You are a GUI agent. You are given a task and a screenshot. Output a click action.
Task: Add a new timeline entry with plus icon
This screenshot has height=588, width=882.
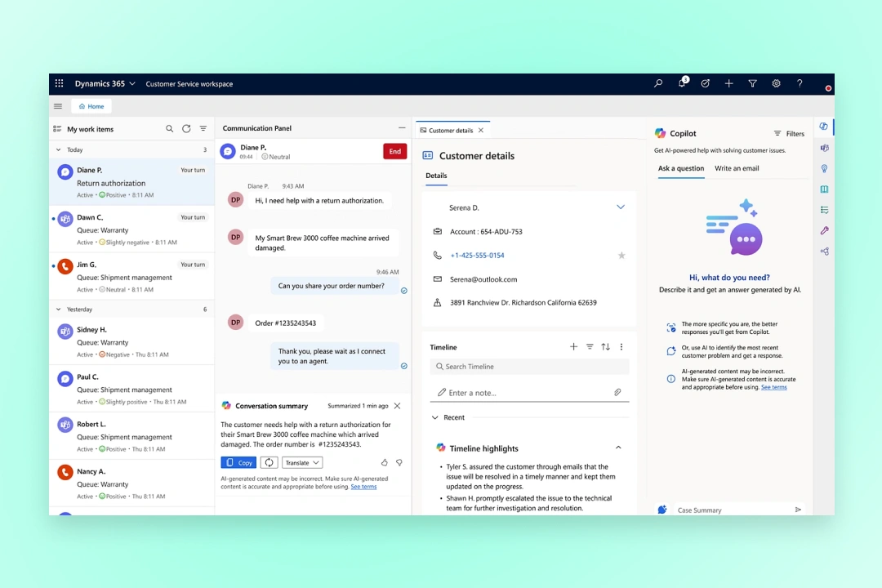click(573, 347)
